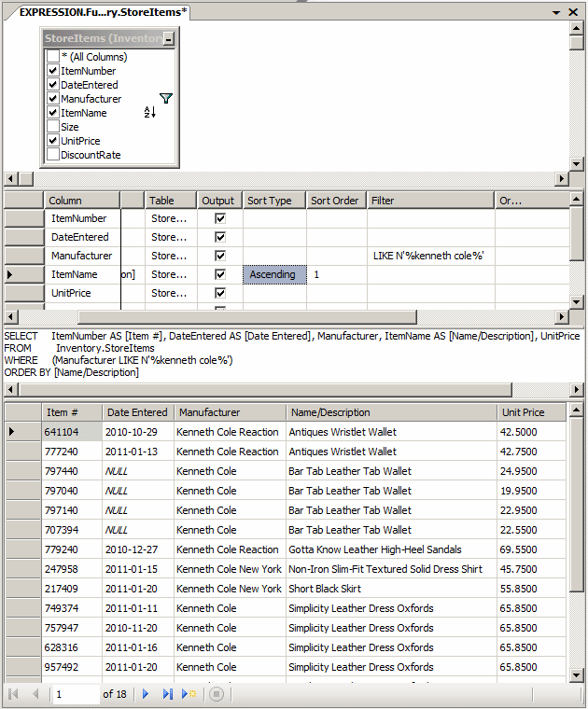Click the filter funnel icon beside Manufacturer
Screen dimensions: 588x709
point(166,98)
